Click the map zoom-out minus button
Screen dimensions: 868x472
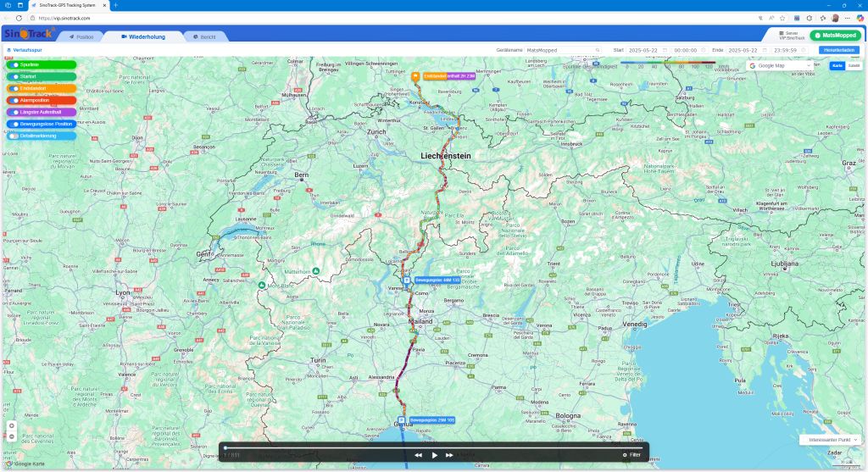[x=12, y=436]
